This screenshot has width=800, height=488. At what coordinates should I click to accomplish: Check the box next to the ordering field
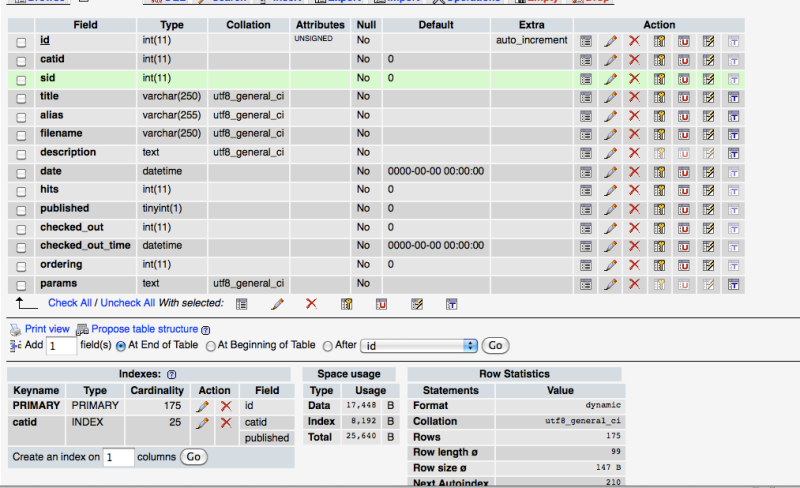[21, 265]
